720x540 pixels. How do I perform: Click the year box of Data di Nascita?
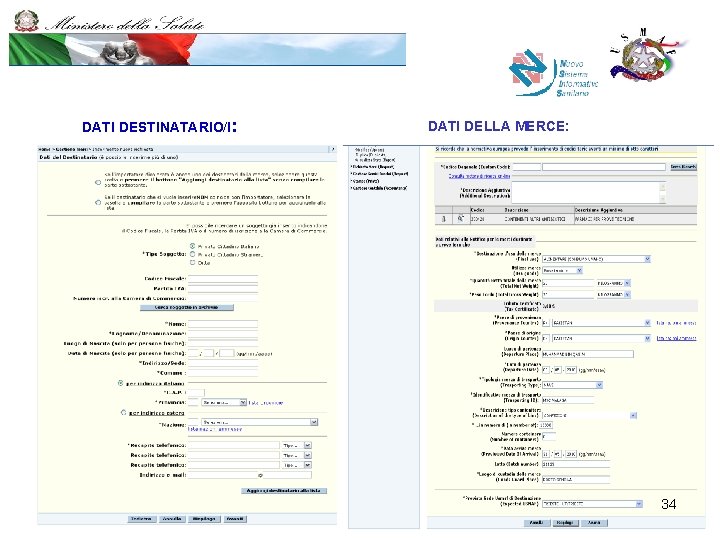point(227,353)
